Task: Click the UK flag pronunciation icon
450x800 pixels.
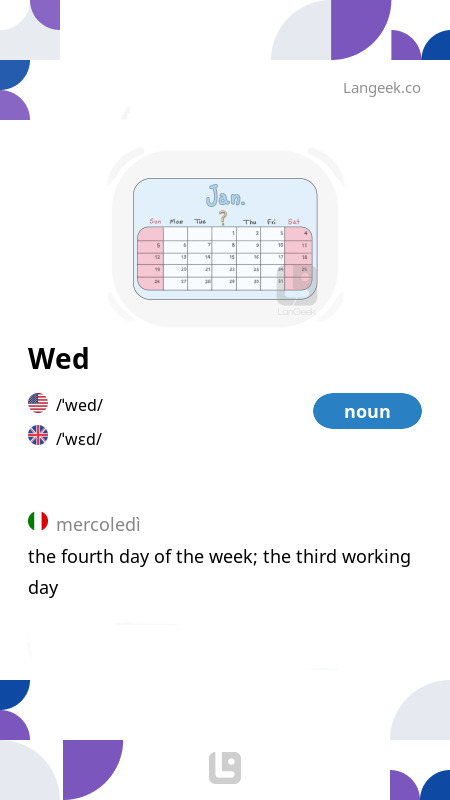Action: [x=38, y=435]
